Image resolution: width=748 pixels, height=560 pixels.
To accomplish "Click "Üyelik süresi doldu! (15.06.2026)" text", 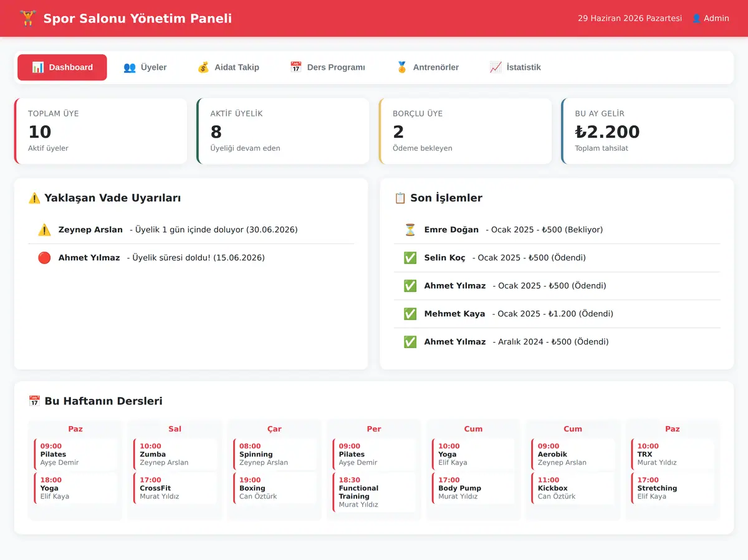I will 196,258.
